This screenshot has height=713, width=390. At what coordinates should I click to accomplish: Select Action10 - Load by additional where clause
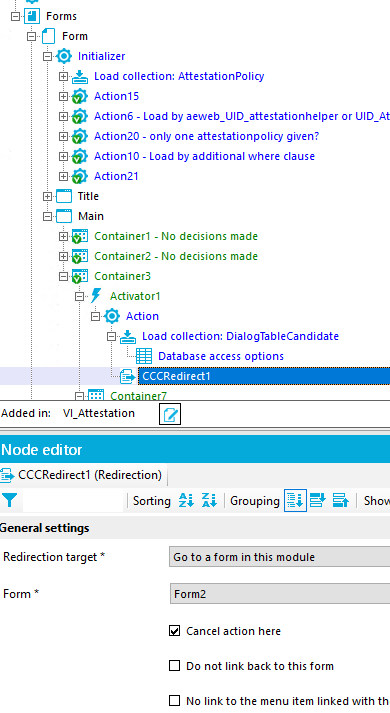[x=204, y=156]
